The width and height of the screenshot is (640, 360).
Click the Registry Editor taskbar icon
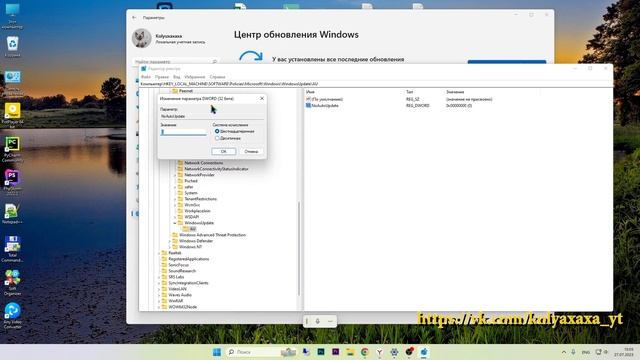pyautogui.click(x=424, y=352)
